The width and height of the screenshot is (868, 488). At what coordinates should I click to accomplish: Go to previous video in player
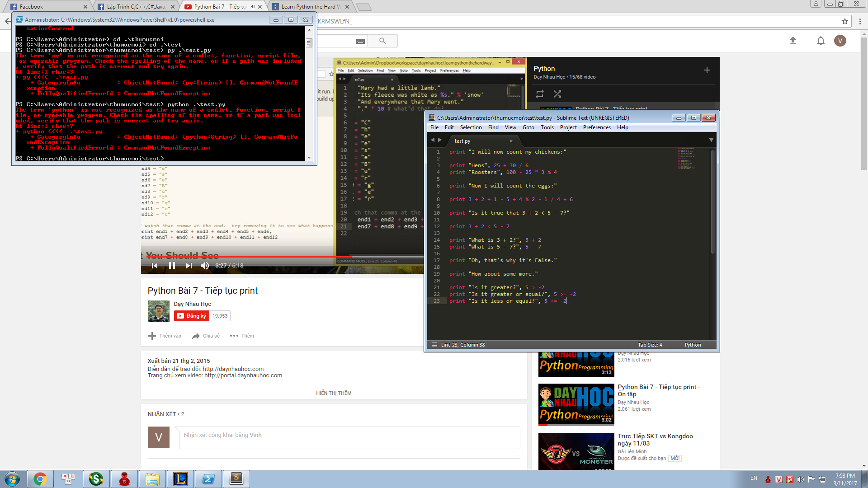[155, 266]
